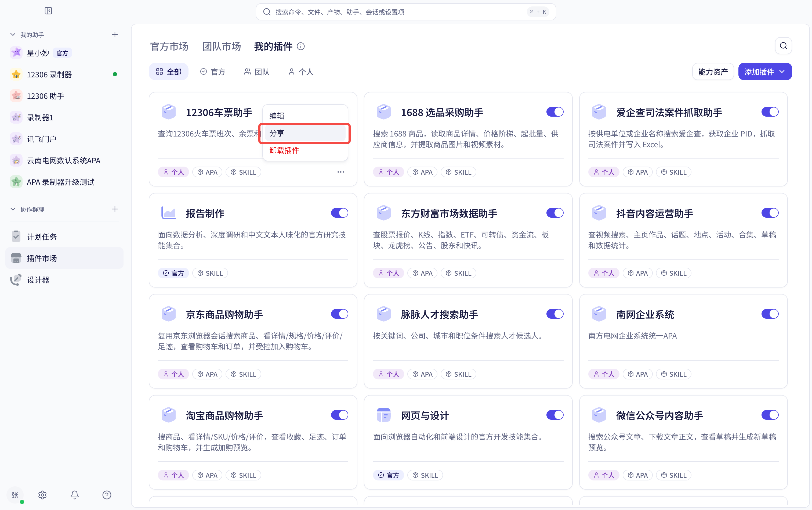Add a new assistant with the 我的助手 plus
Image resolution: width=812 pixels, height=510 pixels.
115,34
